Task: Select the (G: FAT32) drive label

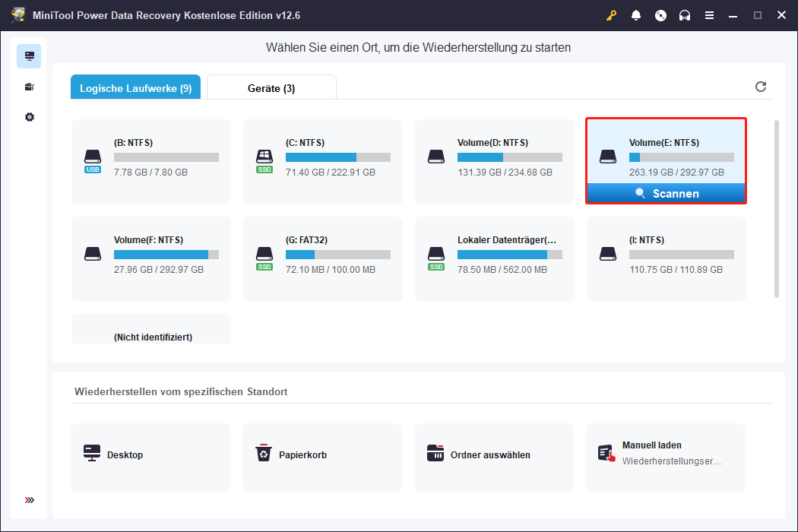Action: pyautogui.click(x=307, y=240)
